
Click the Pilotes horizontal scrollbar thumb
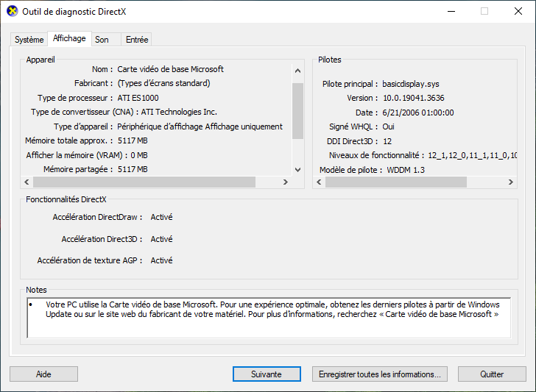click(396, 182)
